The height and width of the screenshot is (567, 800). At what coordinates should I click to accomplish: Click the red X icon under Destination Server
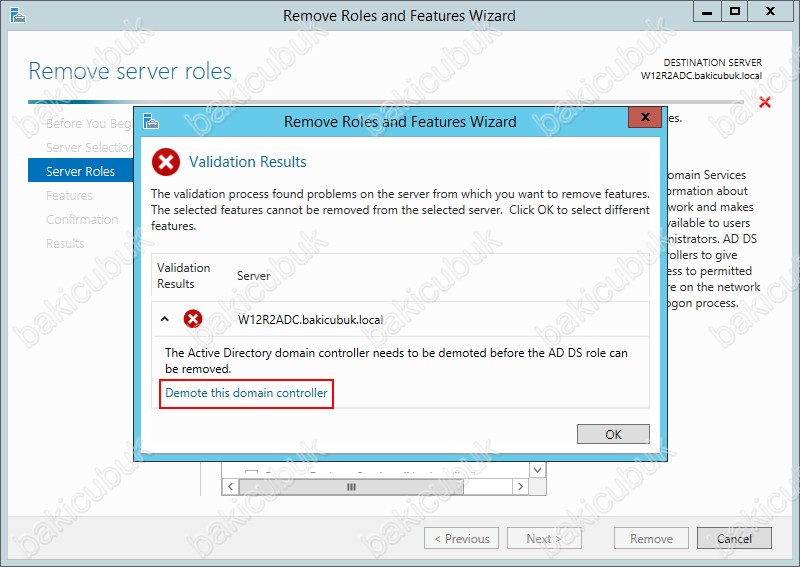764,102
